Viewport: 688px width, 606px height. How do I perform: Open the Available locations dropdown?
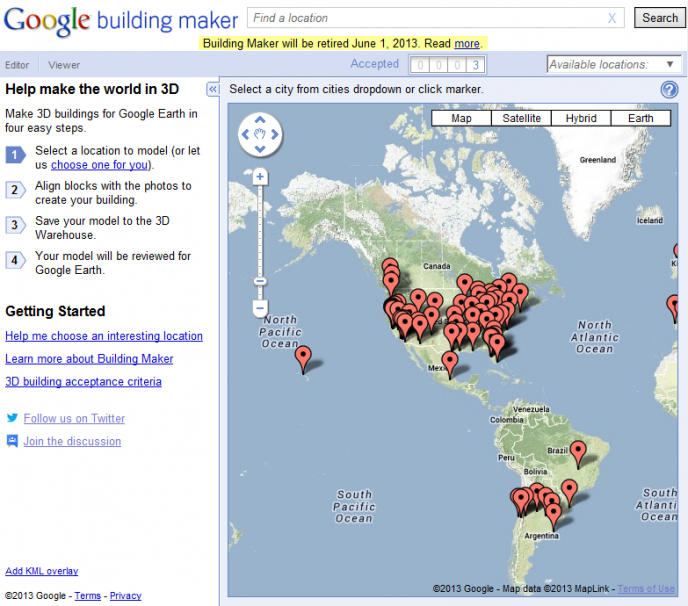click(x=614, y=65)
